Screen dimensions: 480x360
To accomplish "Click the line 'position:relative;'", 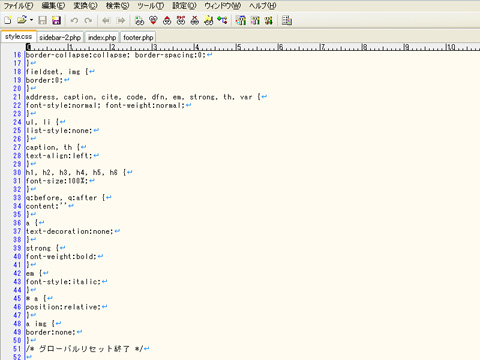I will [x=64, y=307].
